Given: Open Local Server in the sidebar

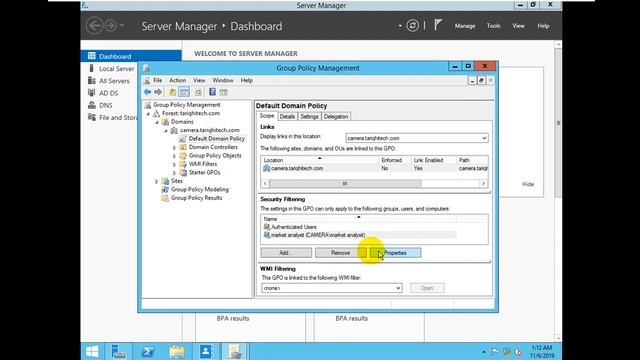Looking at the screenshot, I should pos(116,69).
